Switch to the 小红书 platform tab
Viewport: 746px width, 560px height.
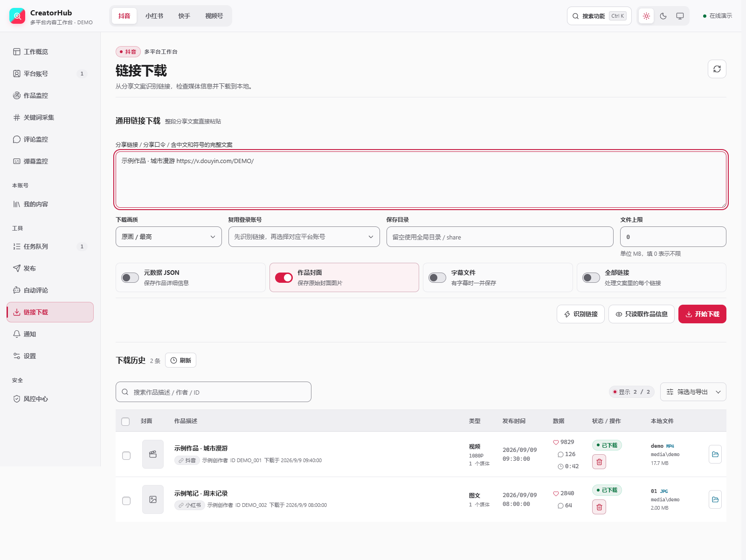[154, 16]
